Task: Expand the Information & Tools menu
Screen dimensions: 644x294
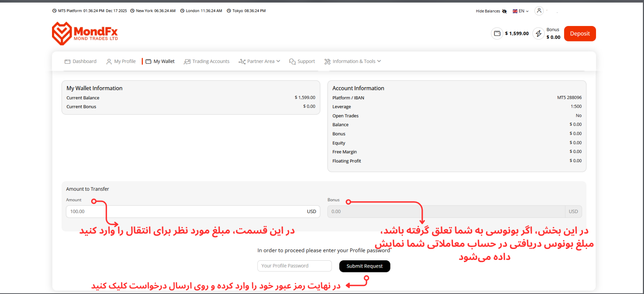Action: pyautogui.click(x=353, y=62)
